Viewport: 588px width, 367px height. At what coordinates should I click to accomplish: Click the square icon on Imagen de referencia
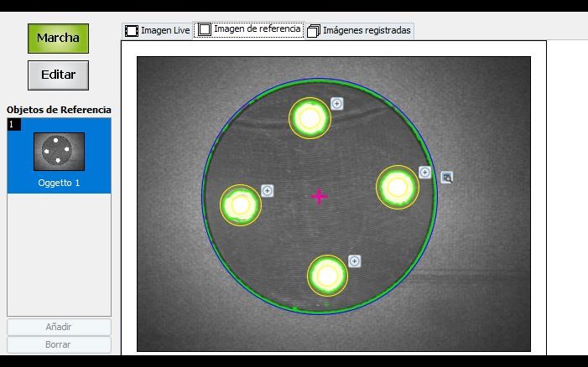[x=205, y=29]
